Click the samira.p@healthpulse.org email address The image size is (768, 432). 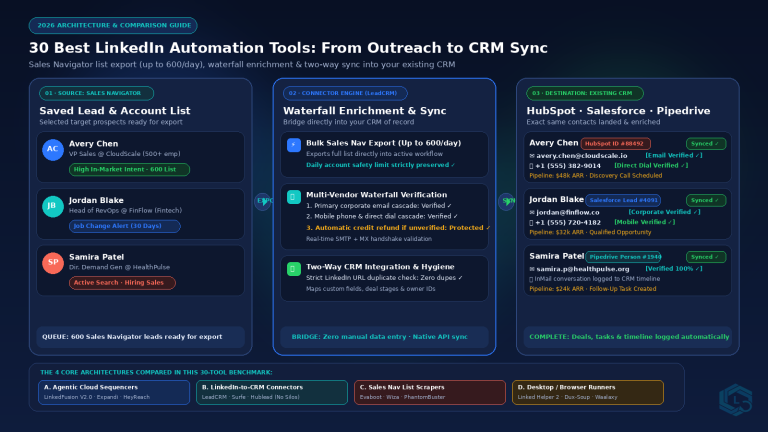click(583, 269)
